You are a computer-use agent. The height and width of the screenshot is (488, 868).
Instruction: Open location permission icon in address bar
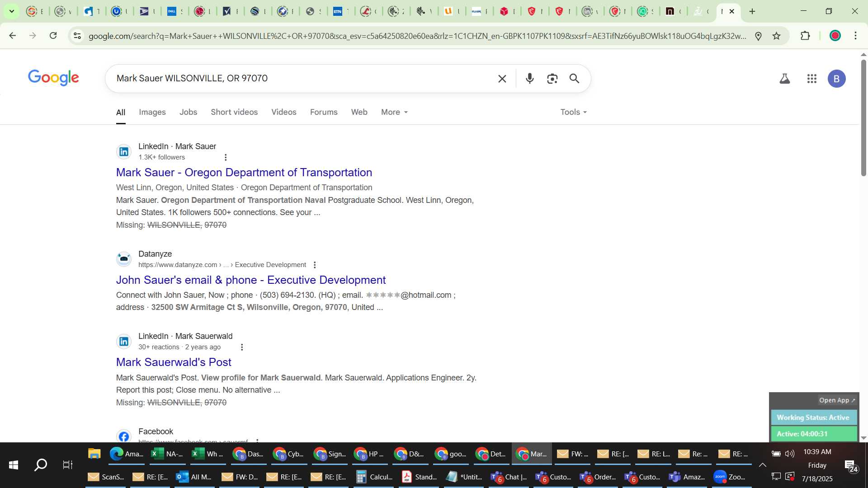tap(759, 36)
